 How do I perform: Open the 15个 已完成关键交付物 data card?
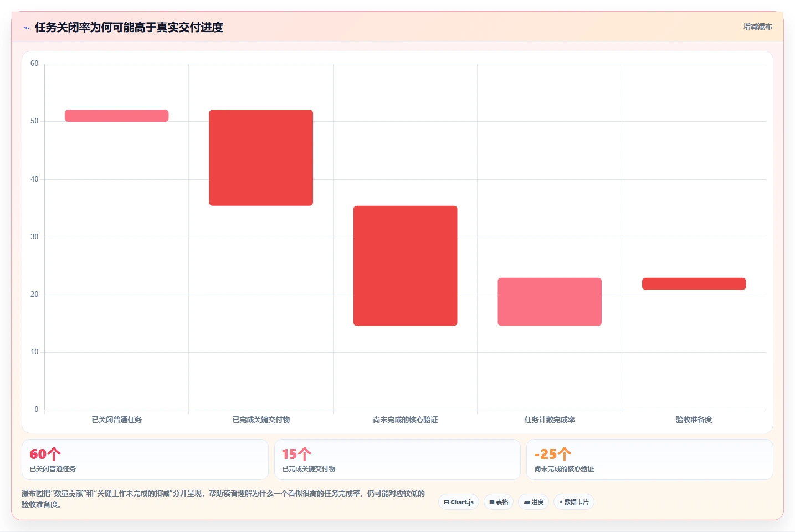pyautogui.click(x=397, y=459)
